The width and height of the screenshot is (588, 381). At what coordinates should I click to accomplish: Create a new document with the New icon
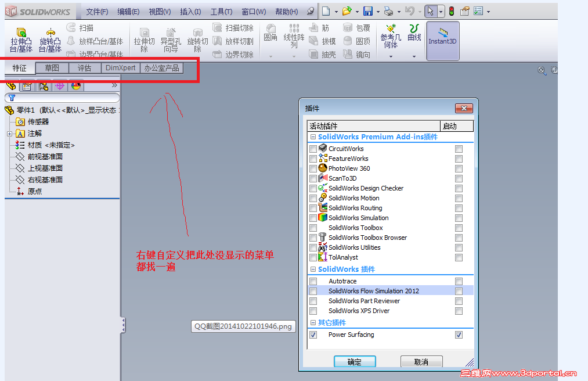click(x=326, y=11)
